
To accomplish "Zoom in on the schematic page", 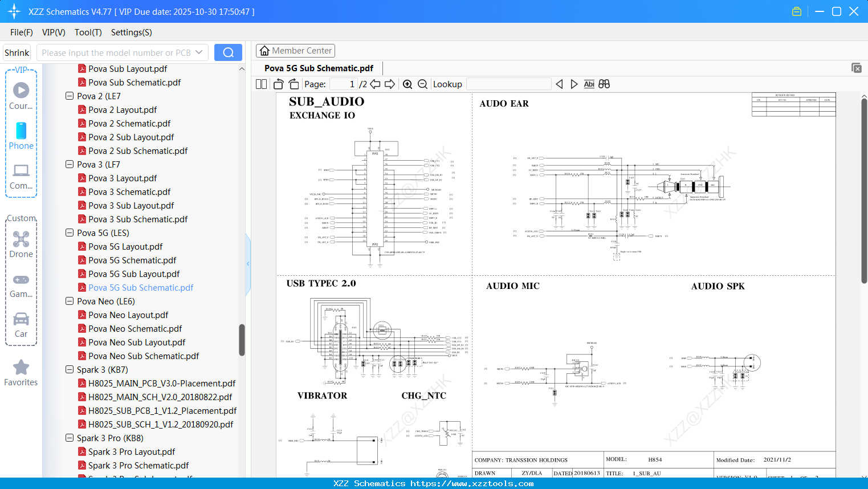I will [407, 84].
